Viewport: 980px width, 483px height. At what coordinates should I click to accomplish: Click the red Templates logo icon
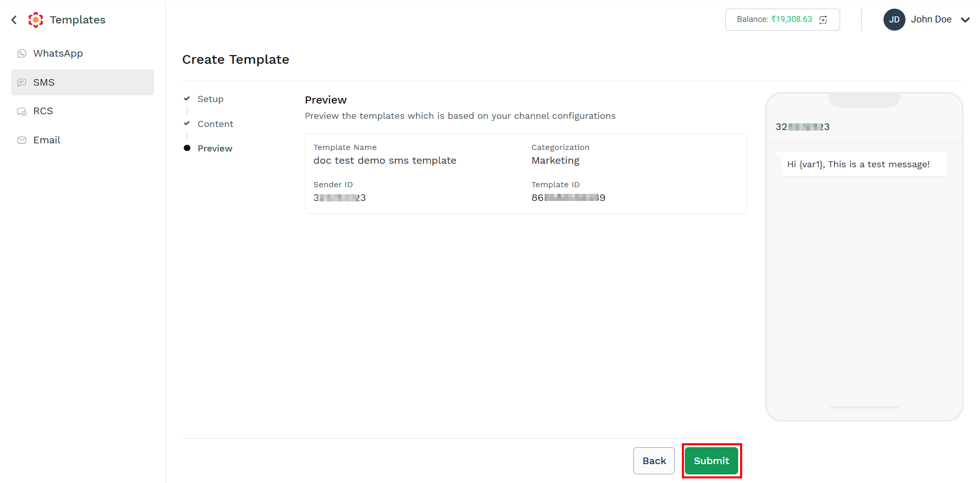36,20
